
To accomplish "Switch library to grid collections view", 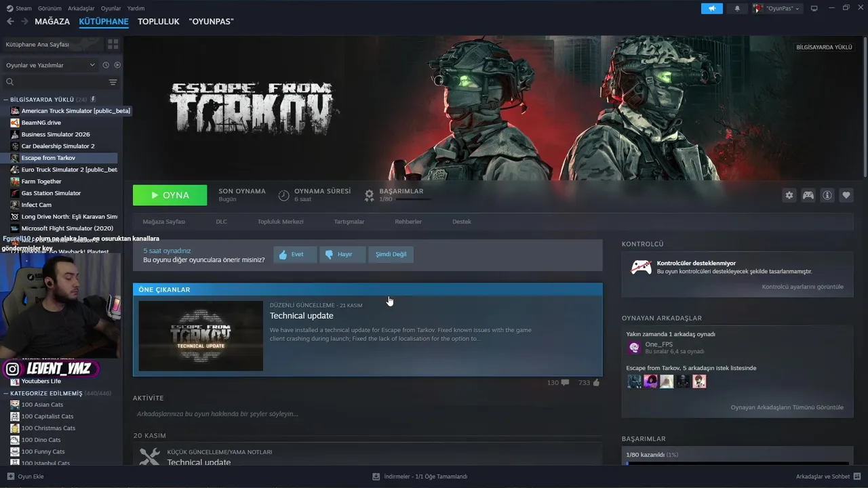I will [x=113, y=44].
